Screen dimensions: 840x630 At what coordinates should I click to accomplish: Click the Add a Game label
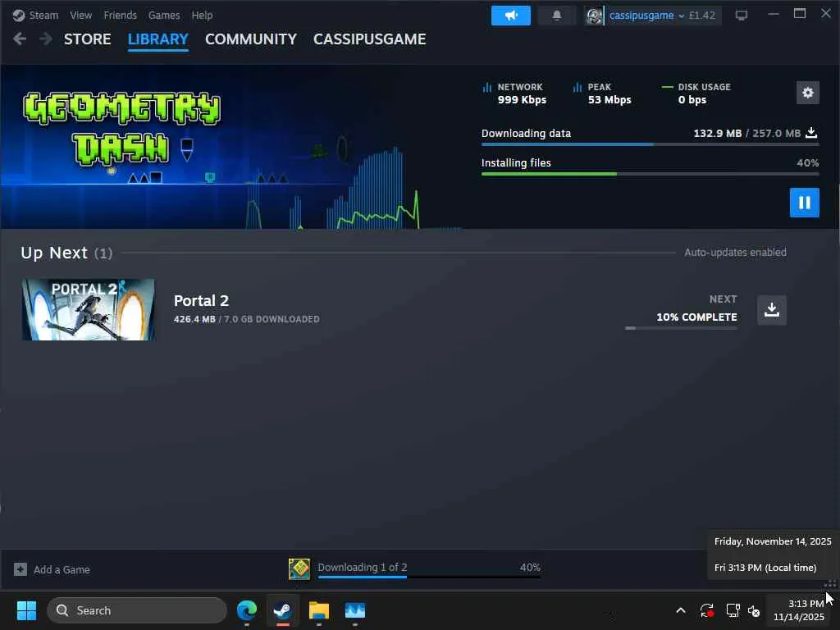(x=62, y=569)
